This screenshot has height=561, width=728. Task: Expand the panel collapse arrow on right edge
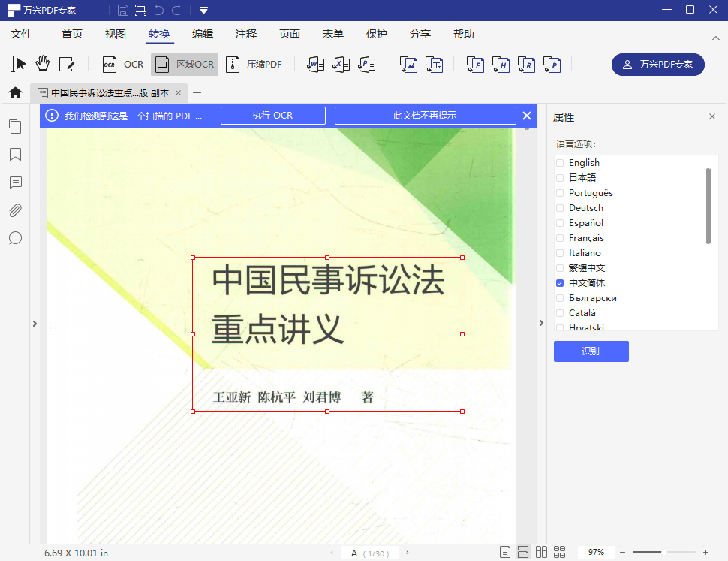(541, 323)
